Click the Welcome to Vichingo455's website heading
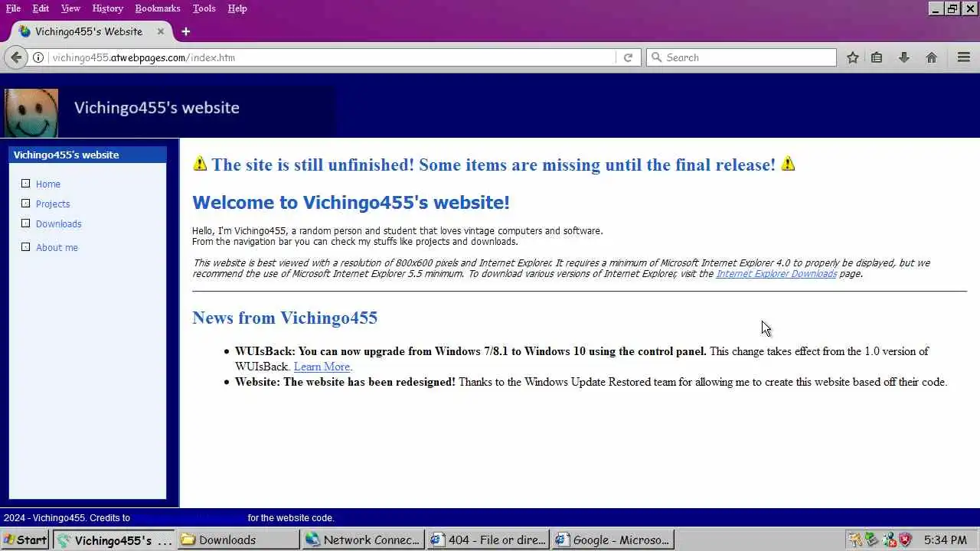This screenshot has width=980, height=551. coord(351,203)
